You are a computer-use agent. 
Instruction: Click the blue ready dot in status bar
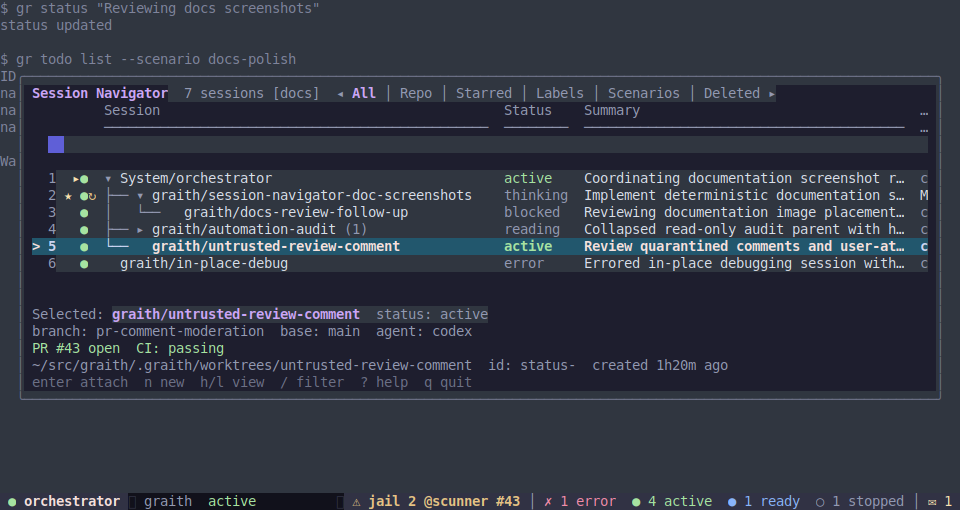pyautogui.click(x=732, y=502)
